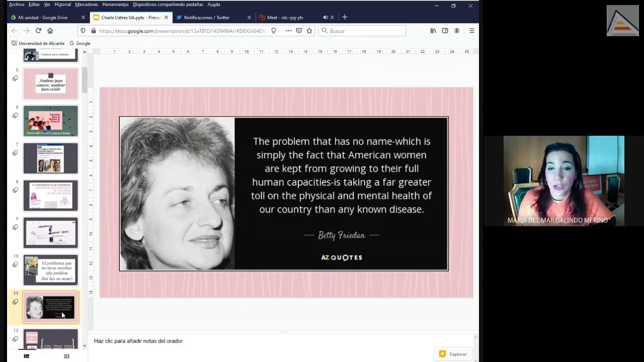Open the Firefox account icon

click(x=457, y=31)
